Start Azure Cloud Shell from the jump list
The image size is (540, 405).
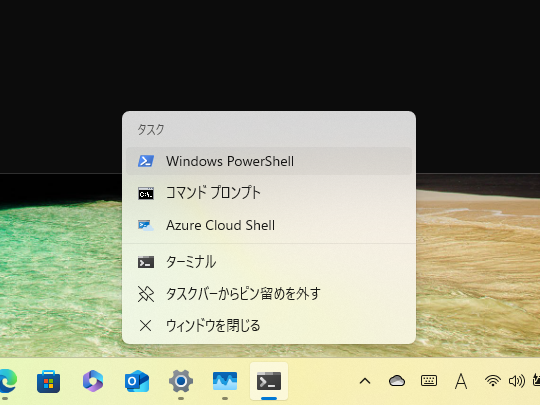(269, 225)
